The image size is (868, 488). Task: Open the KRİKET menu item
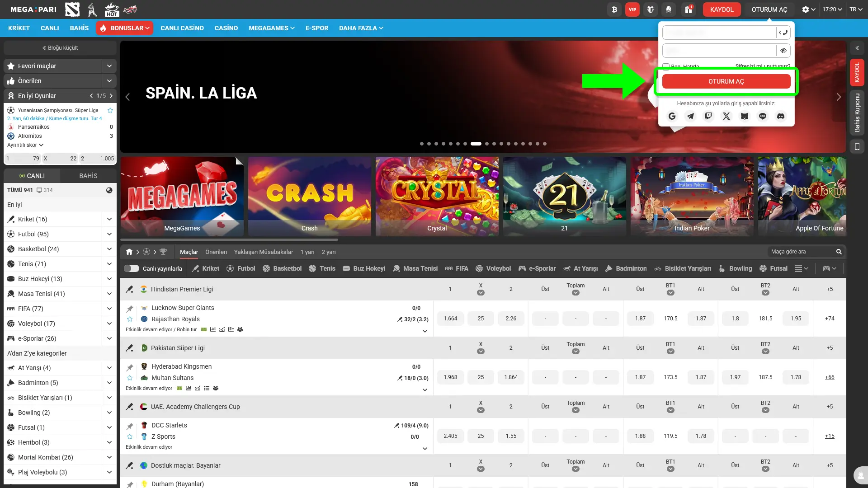(19, 28)
